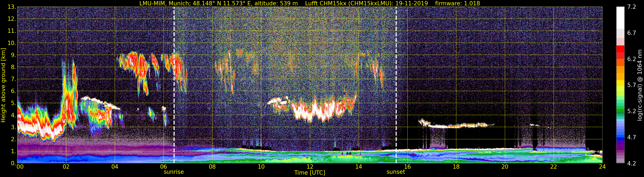Click the 'Time [UTC]' axis title
Screen dimensions: 644x177
[310, 173]
